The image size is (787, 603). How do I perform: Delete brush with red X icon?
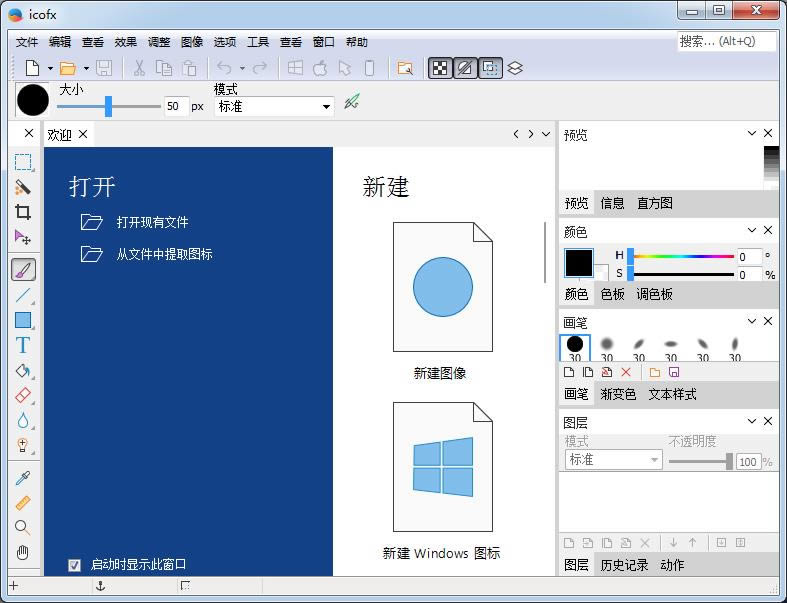[x=626, y=372]
